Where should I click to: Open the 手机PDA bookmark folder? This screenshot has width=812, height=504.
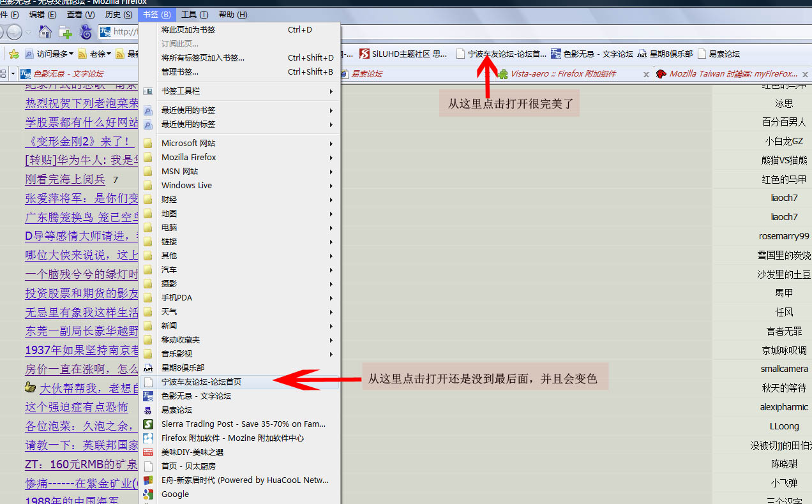(x=239, y=298)
